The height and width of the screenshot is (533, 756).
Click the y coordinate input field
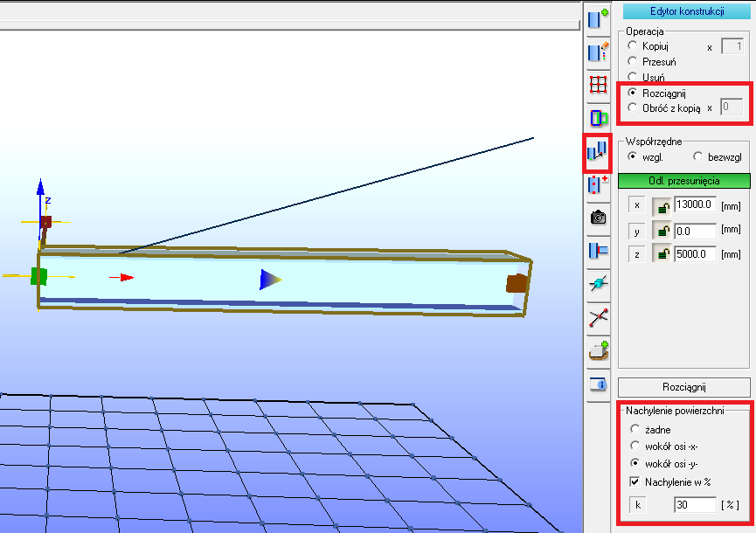click(695, 231)
